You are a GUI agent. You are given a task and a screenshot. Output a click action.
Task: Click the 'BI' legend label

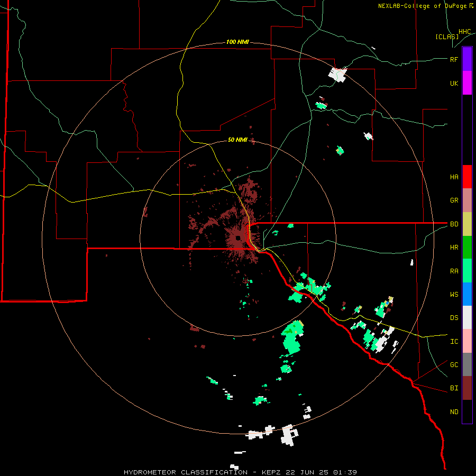(454, 388)
